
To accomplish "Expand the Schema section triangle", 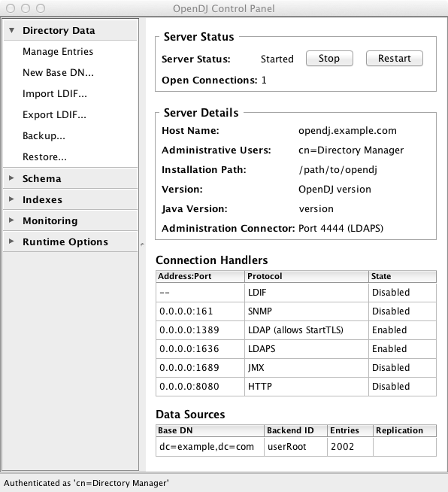I will (11, 178).
